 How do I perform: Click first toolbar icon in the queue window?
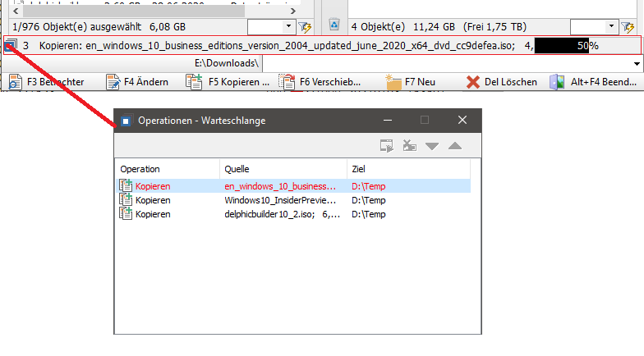pyautogui.click(x=386, y=146)
